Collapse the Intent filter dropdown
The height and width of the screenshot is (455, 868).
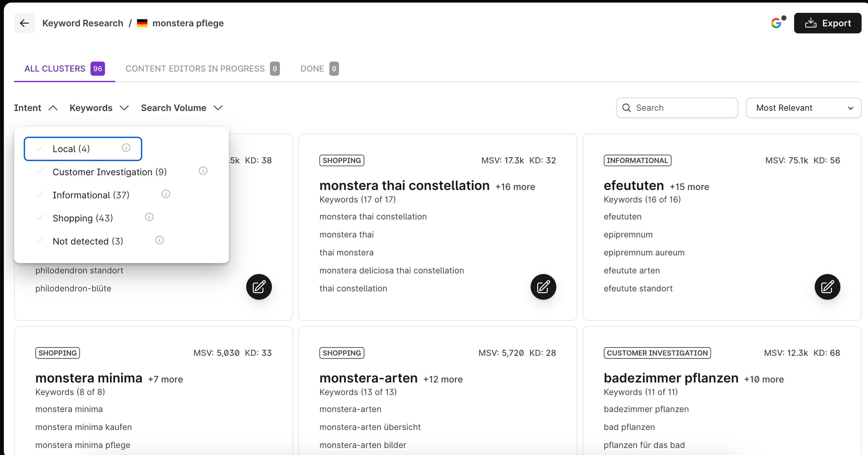pyautogui.click(x=35, y=108)
